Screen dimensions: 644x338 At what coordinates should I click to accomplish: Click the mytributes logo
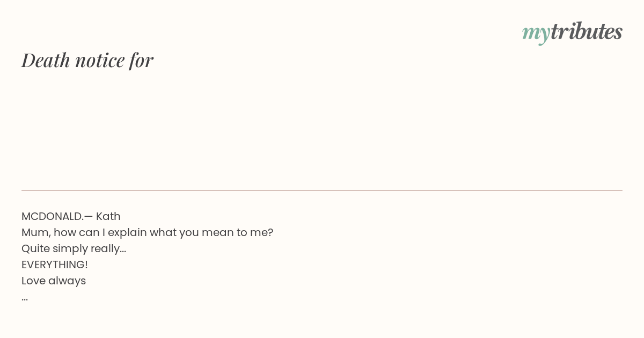click(572, 32)
